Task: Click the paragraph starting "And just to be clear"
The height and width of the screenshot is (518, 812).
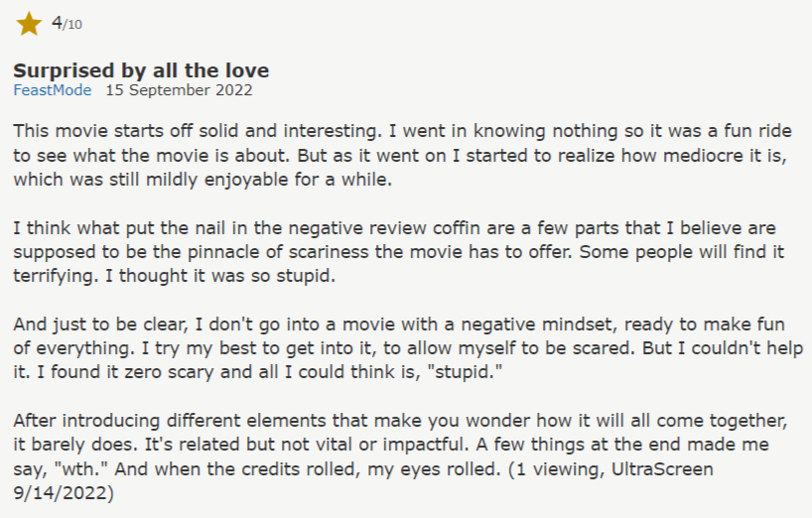Action: 397,349
